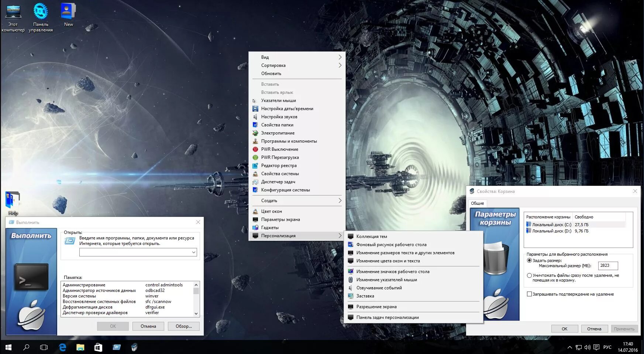Click the Start menu button
Viewport: 644px width, 354px height.
point(7,347)
